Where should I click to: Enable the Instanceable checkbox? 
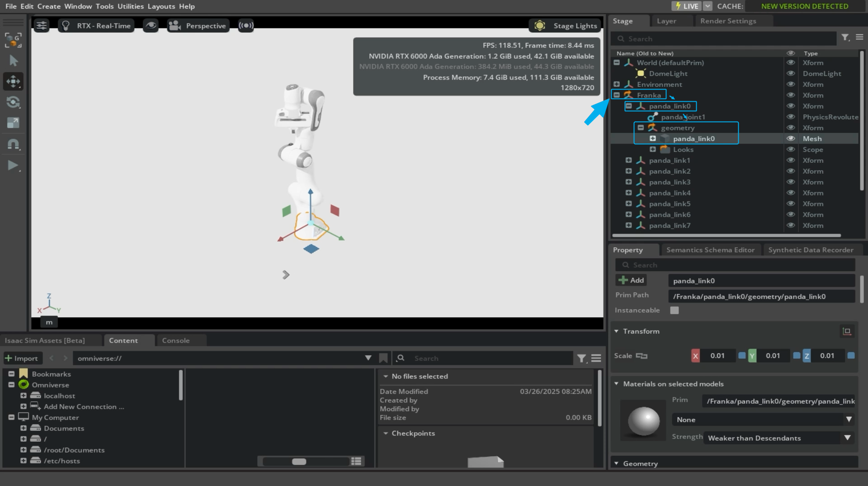pyautogui.click(x=675, y=310)
